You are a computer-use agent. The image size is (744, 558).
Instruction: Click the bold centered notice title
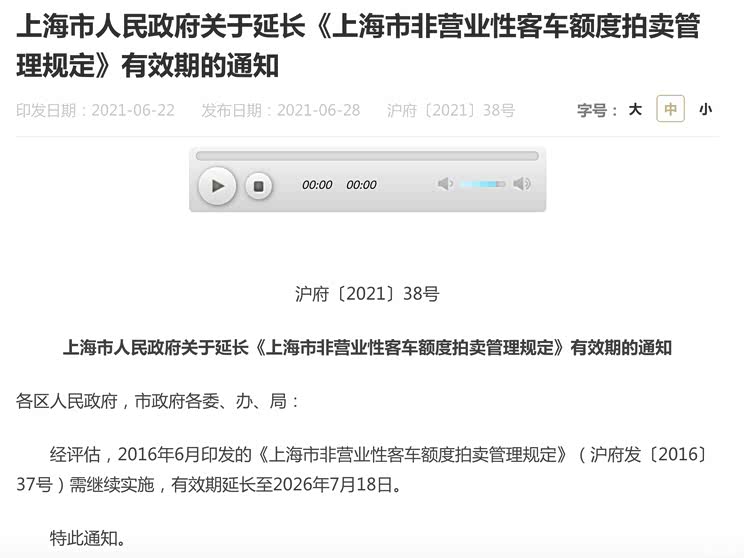[367, 348]
